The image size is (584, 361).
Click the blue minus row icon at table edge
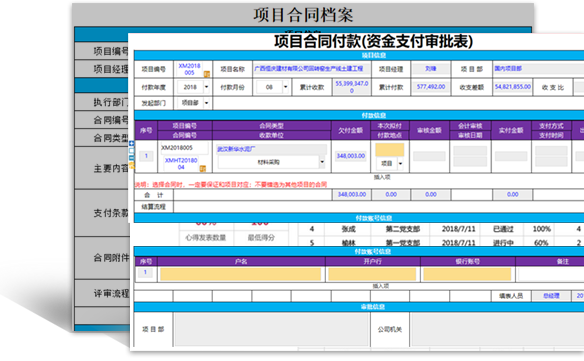click(x=131, y=158)
